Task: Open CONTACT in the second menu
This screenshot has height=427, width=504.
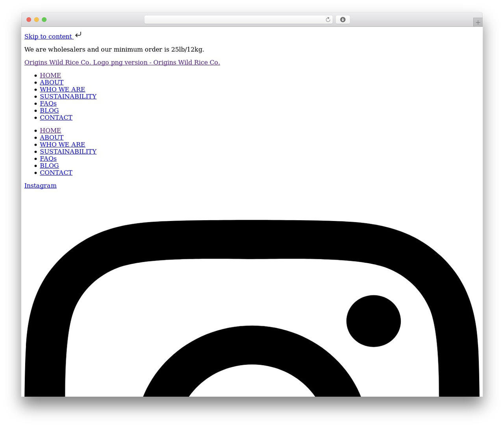Action: coord(56,173)
